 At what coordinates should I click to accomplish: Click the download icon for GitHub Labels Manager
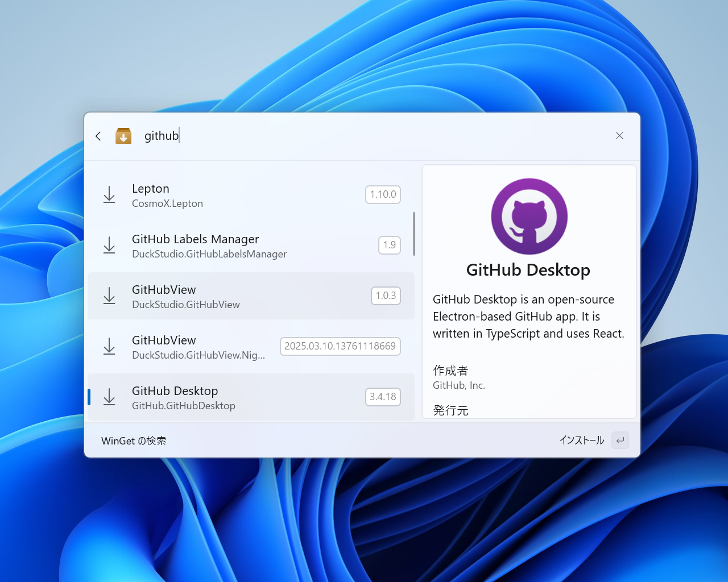click(109, 246)
